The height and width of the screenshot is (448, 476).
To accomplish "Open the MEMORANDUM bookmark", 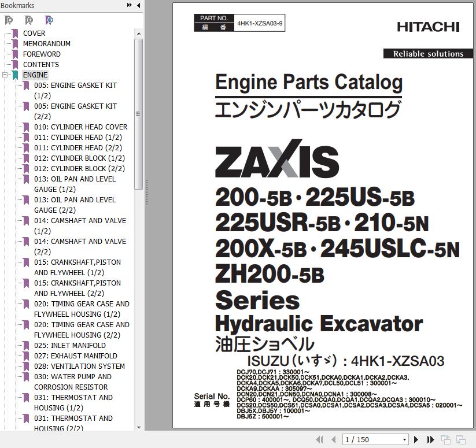I will coord(47,44).
